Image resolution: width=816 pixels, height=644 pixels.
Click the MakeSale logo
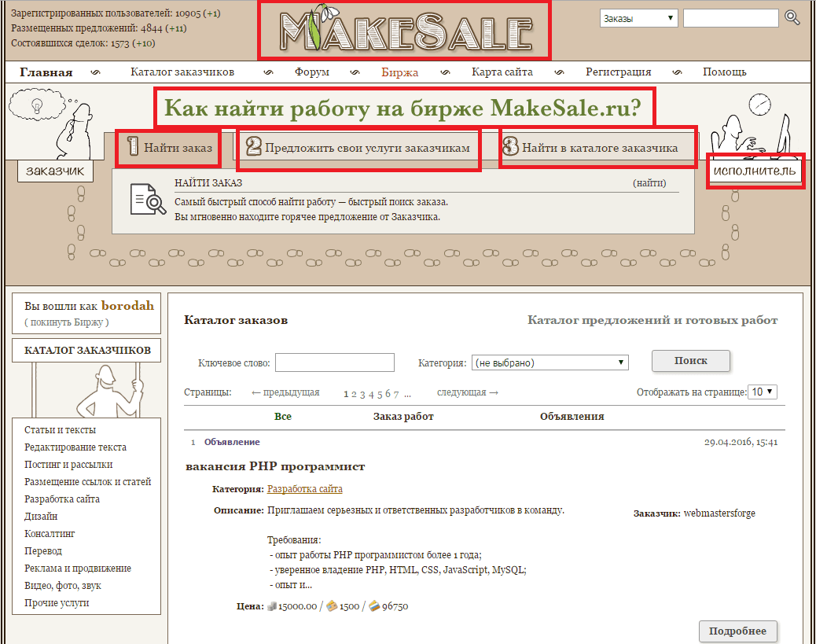[404, 30]
